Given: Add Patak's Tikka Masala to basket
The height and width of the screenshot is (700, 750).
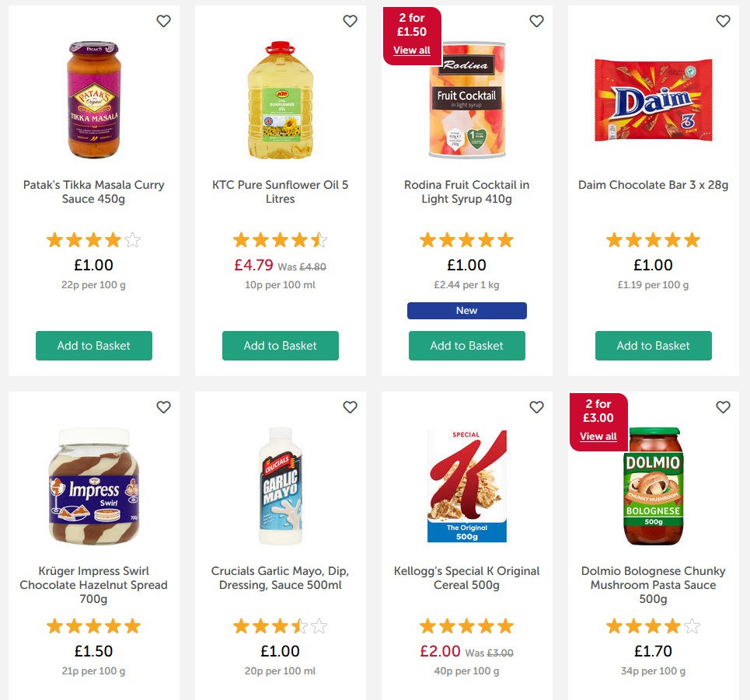Looking at the screenshot, I should click(x=94, y=346).
